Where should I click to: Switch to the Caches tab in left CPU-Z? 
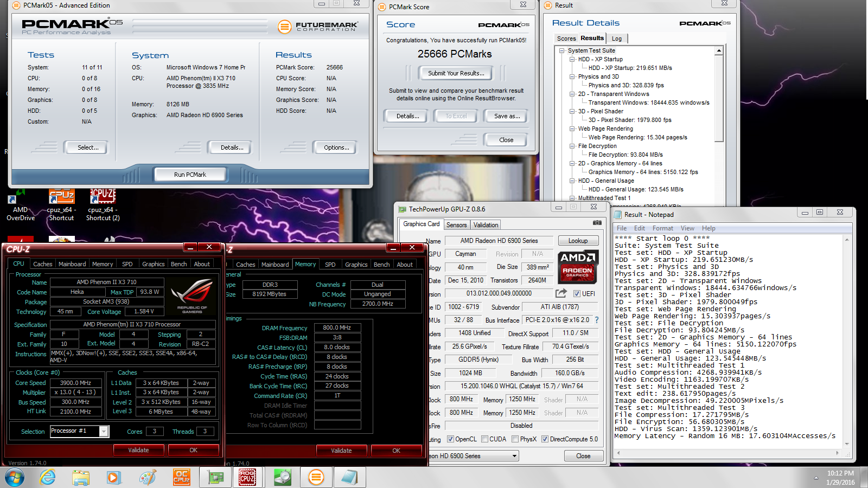pyautogui.click(x=42, y=264)
